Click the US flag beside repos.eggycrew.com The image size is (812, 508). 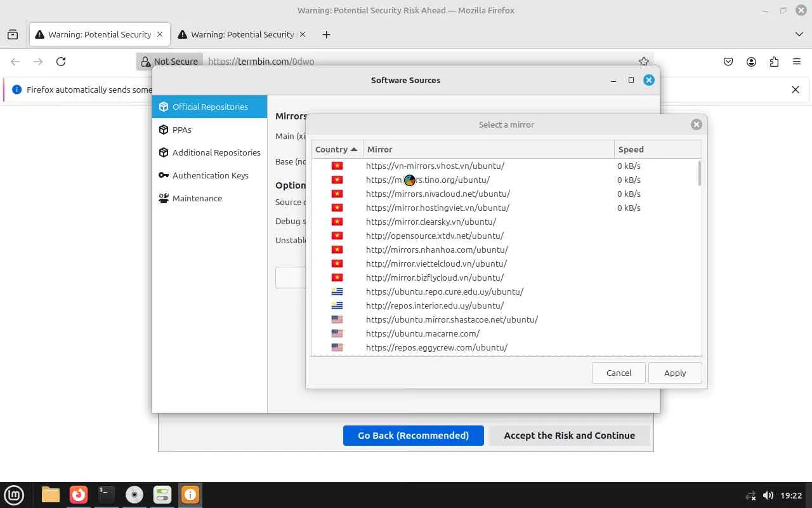[337, 347]
